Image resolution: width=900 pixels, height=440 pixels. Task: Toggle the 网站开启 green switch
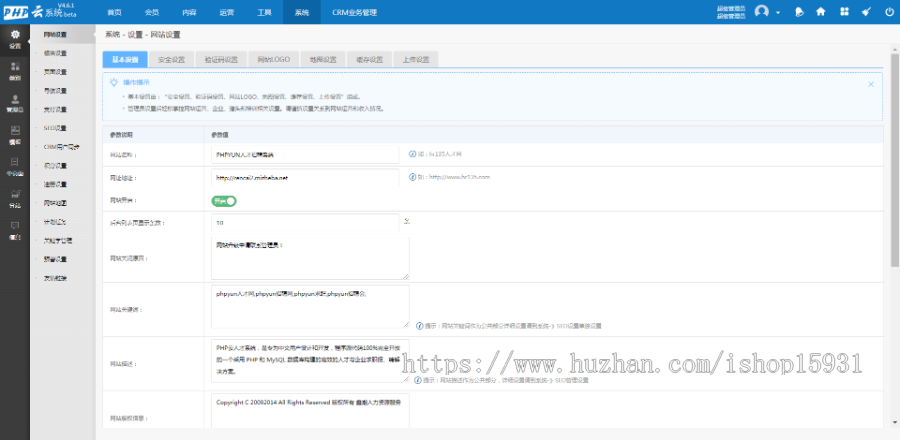tap(223, 200)
